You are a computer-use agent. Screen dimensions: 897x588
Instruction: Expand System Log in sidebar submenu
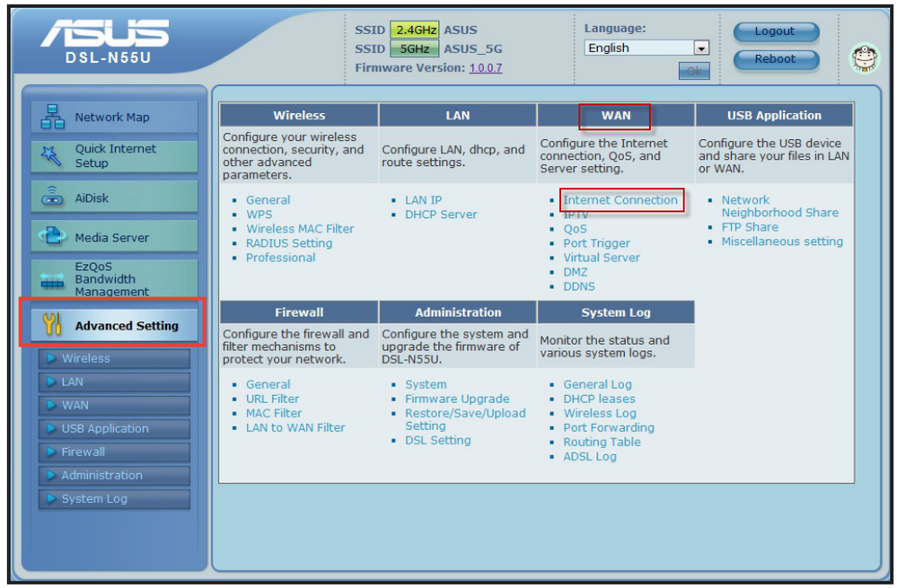click(114, 499)
